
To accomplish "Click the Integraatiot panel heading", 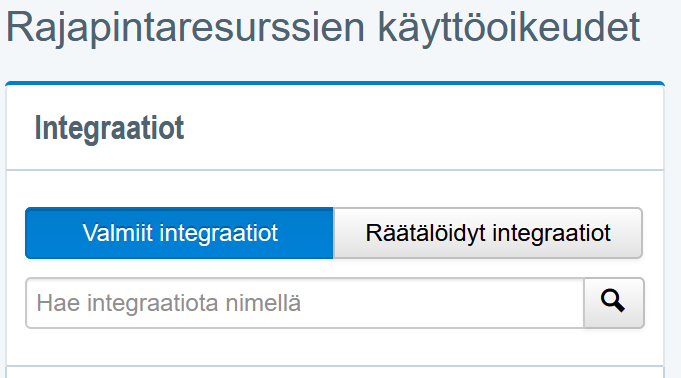I will pyautogui.click(x=109, y=128).
